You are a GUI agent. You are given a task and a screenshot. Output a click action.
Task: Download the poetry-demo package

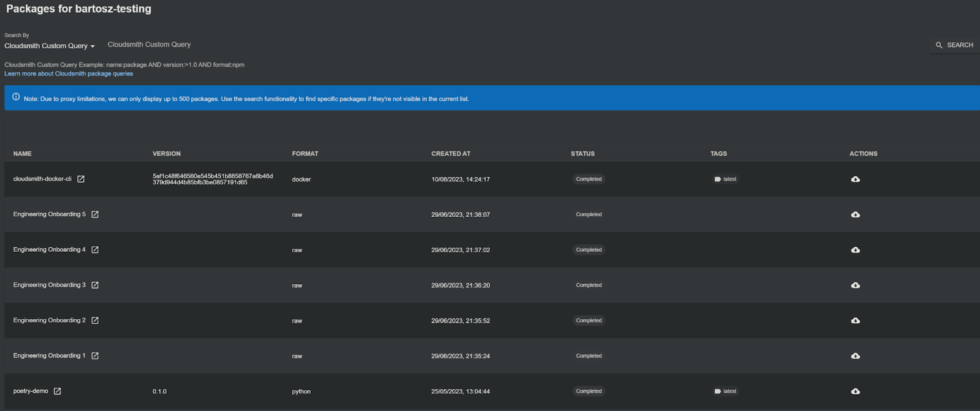point(856,391)
